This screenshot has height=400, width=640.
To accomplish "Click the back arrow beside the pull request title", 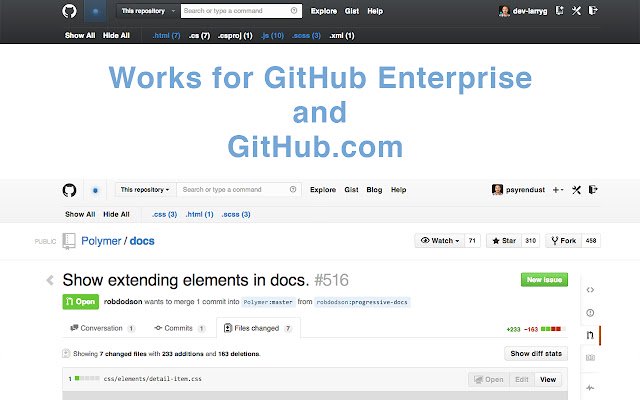I will click(x=50, y=280).
